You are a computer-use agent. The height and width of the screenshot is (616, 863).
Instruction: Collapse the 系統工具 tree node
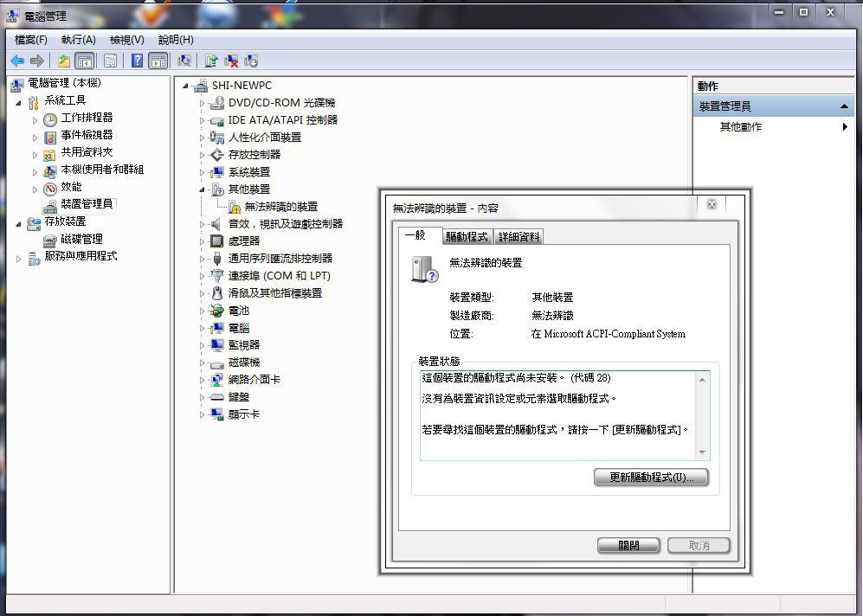pyautogui.click(x=18, y=103)
